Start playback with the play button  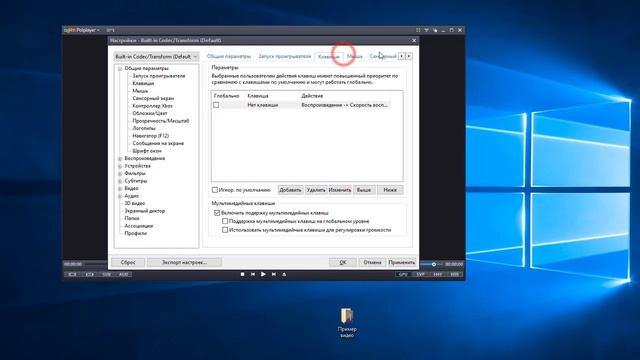tap(263, 274)
